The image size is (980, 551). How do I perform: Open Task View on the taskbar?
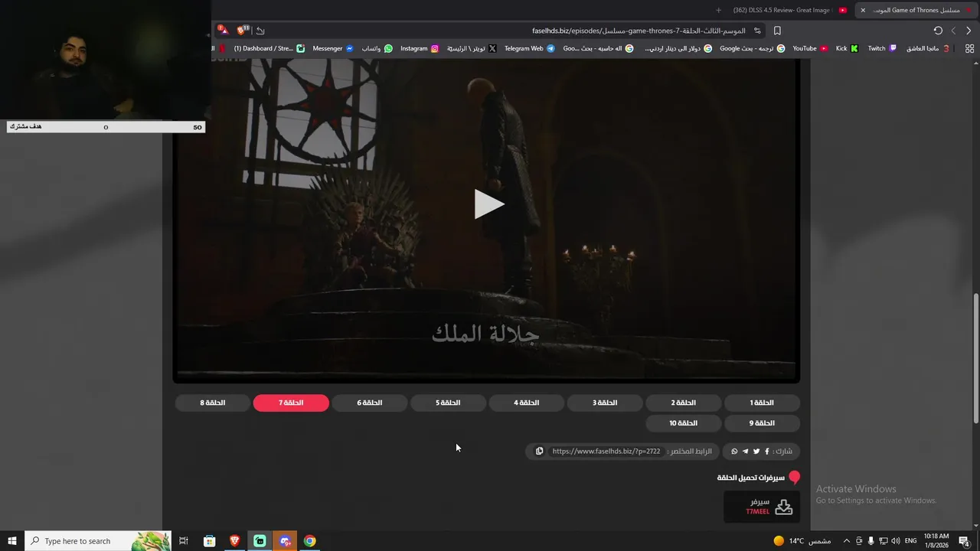coord(184,541)
